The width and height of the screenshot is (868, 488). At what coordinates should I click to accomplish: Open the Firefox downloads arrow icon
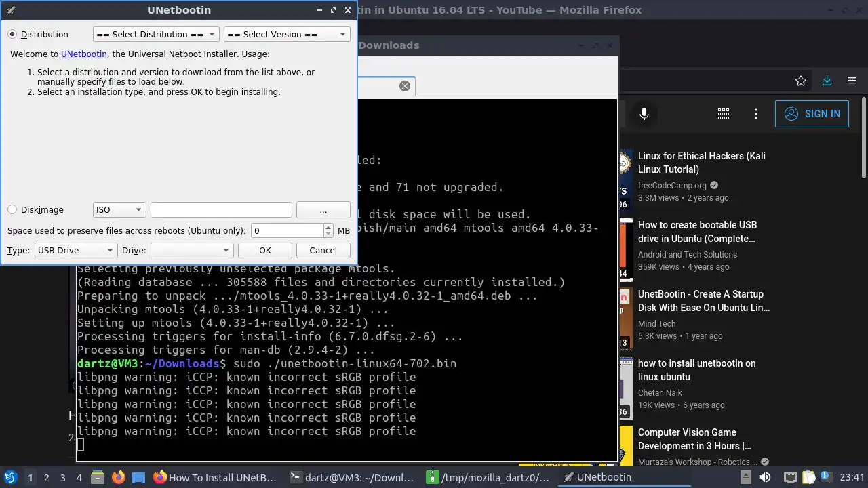pos(827,81)
